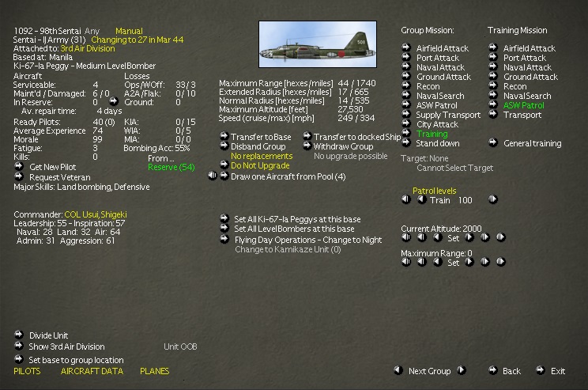Viewport: 588px width, 390px height.
Task: Decrease Train patrol level by small step
Action: 422,199
